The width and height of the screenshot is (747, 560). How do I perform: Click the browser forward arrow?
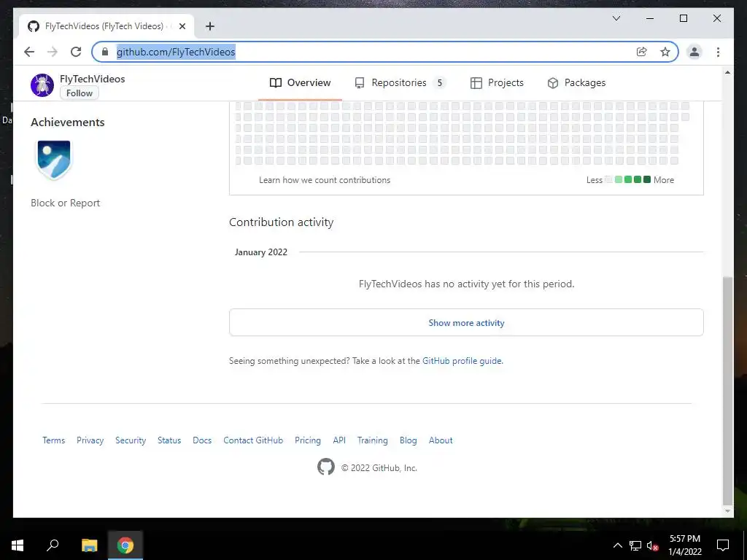(x=53, y=52)
